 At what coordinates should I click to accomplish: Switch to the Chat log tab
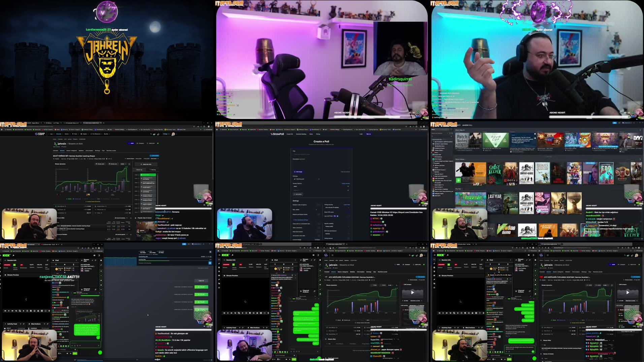(x=153, y=170)
